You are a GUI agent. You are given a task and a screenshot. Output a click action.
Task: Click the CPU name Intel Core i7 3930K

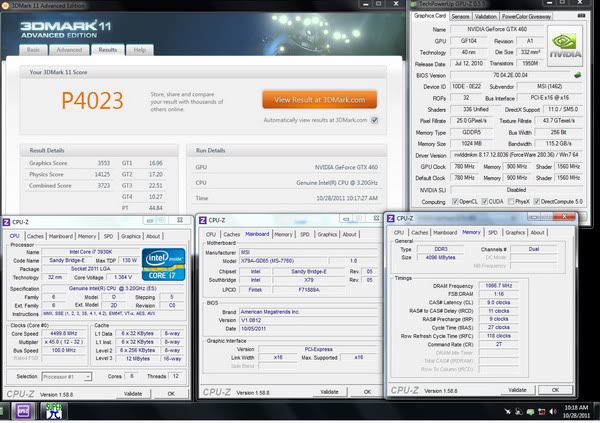point(91,252)
